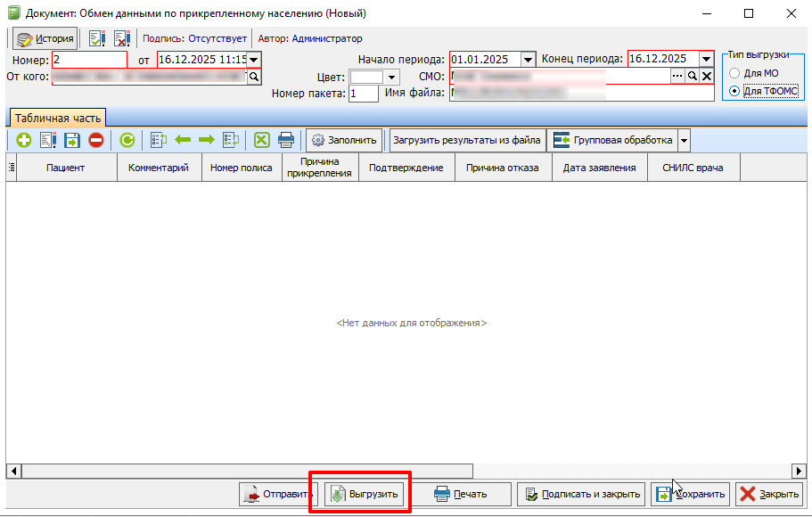Expand the Групповая обработка dropdown arrow
Image resolution: width=812 pixels, height=517 pixels.
[x=684, y=140]
